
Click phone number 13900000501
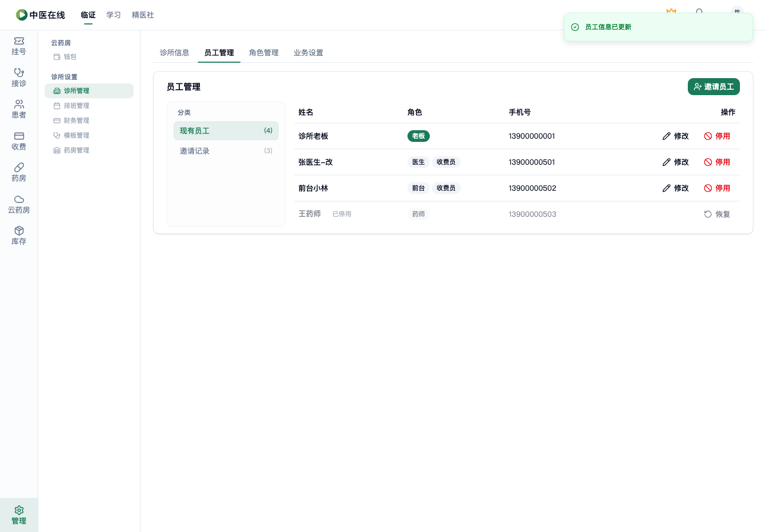(x=532, y=162)
